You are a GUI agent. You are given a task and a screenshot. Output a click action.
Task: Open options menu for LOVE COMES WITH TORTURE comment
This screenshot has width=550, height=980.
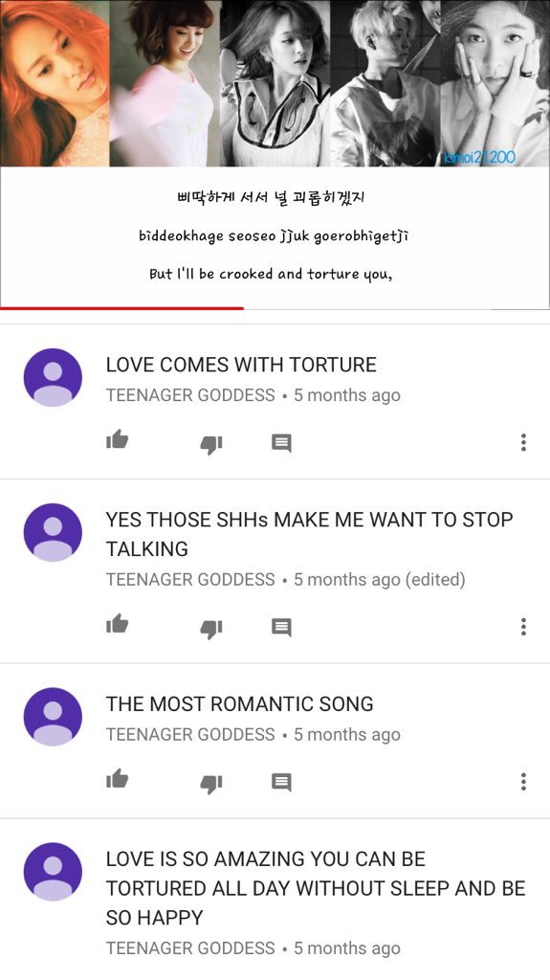point(523,442)
